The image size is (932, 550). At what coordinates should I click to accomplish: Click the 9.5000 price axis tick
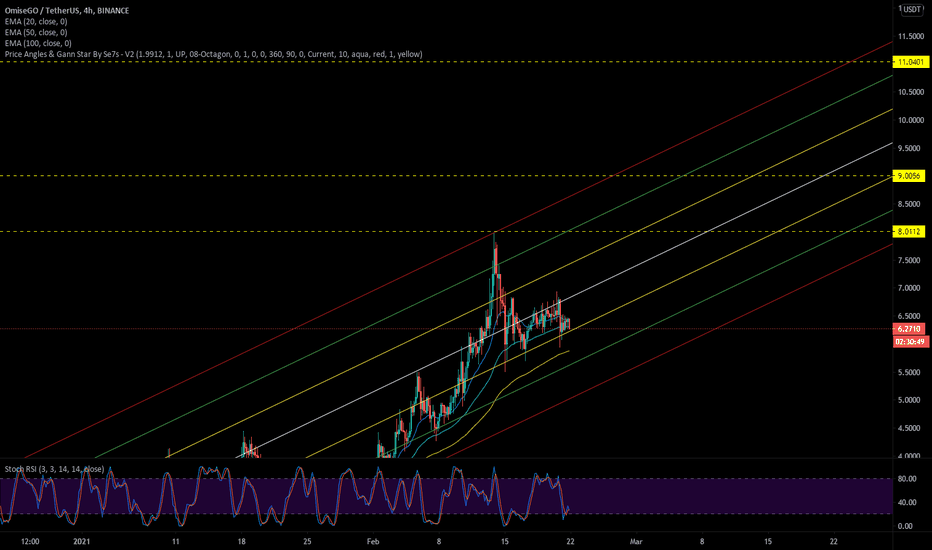tap(911, 148)
